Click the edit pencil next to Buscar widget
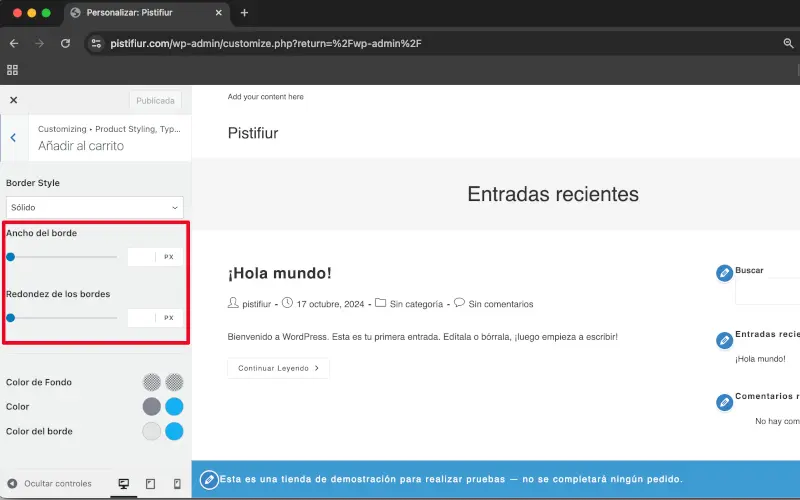This screenshot has width=800, height=500. pyautogui.click(x=724, y=273)
